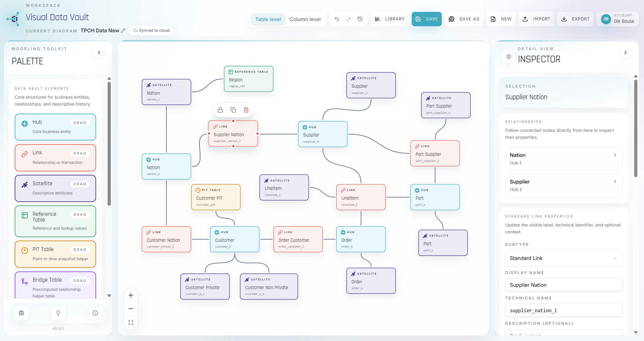
Task: Click the Link chain icon in palette
Action: click(x=25, y=154)
